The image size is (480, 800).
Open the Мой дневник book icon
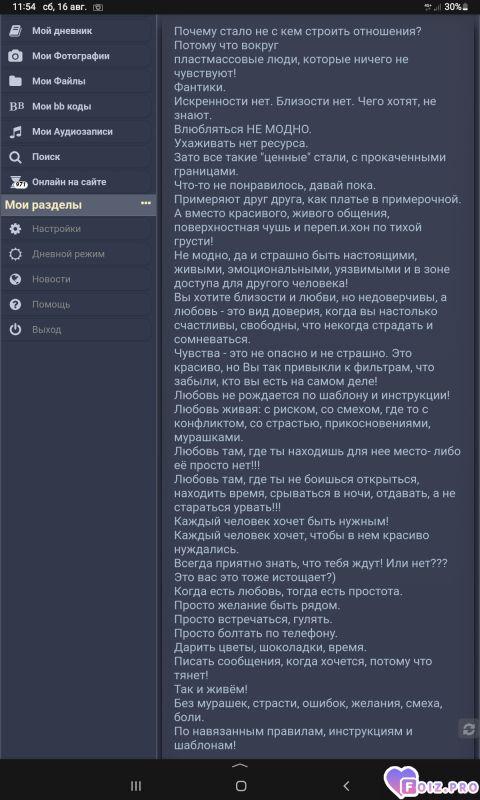click(16, 31)
